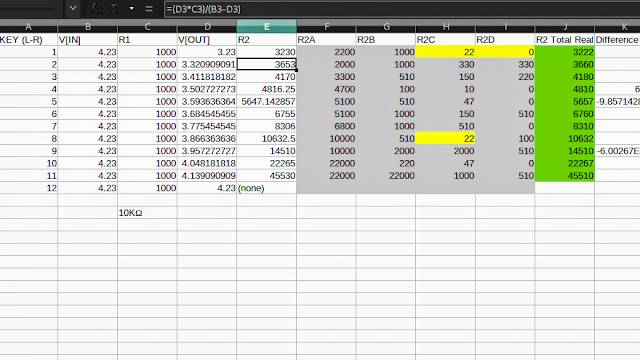The height and width of the screenshot is (360, 640).
Task: Select the cell containing 3653
Action: (x=267, y=64)
